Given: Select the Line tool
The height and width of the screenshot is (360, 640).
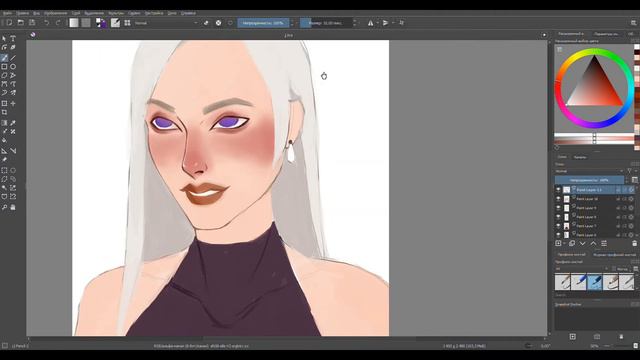Looking at the screenshot, I should pos(13,58).
